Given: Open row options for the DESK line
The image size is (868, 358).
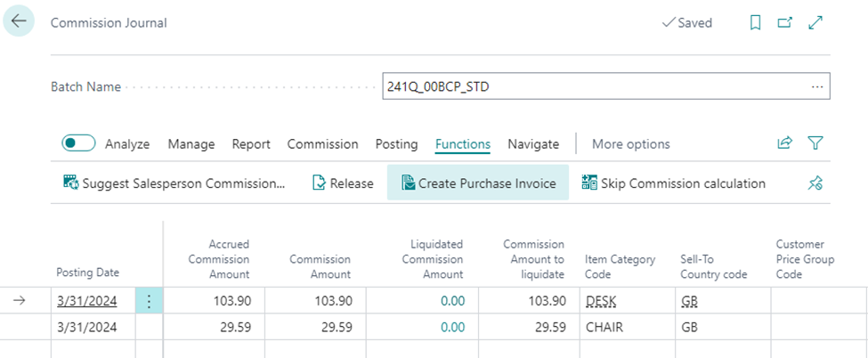Looking at the screenshot, I should [x=149, y=300].
